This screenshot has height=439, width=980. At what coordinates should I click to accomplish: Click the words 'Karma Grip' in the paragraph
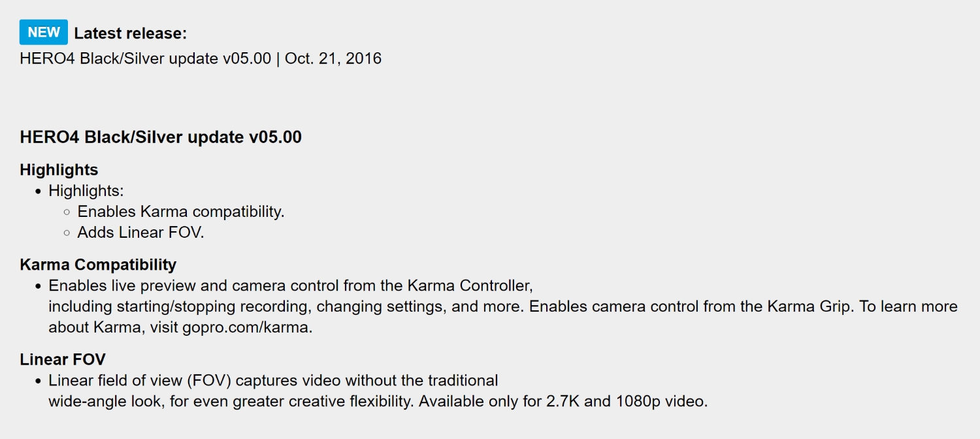pos(796,306)
